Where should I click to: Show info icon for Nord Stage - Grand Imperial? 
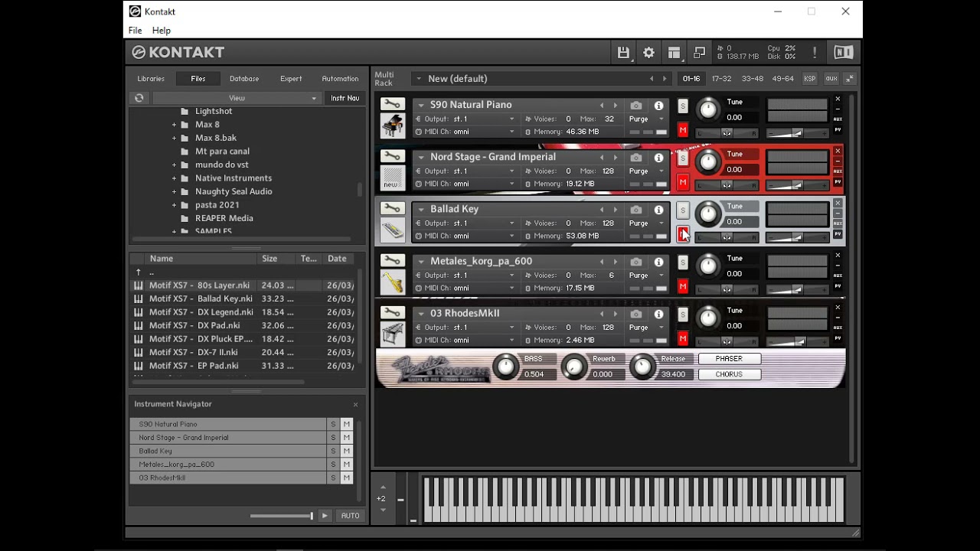[x=658, y=158]
